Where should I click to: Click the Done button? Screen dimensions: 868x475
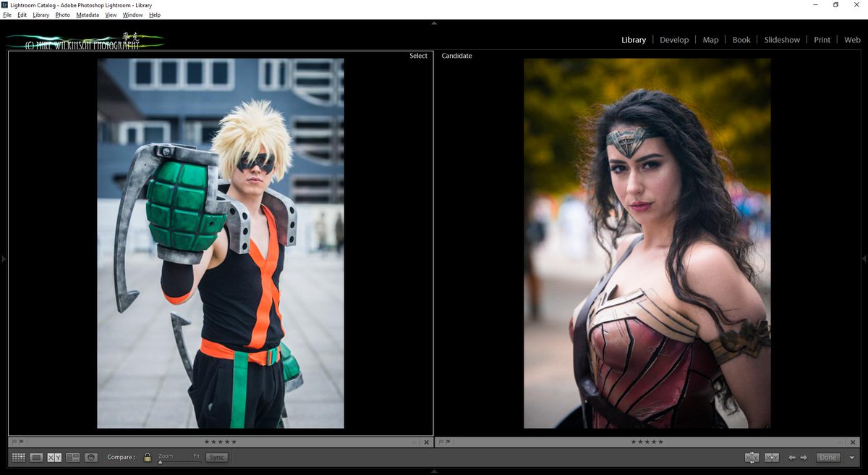[827, 458]
